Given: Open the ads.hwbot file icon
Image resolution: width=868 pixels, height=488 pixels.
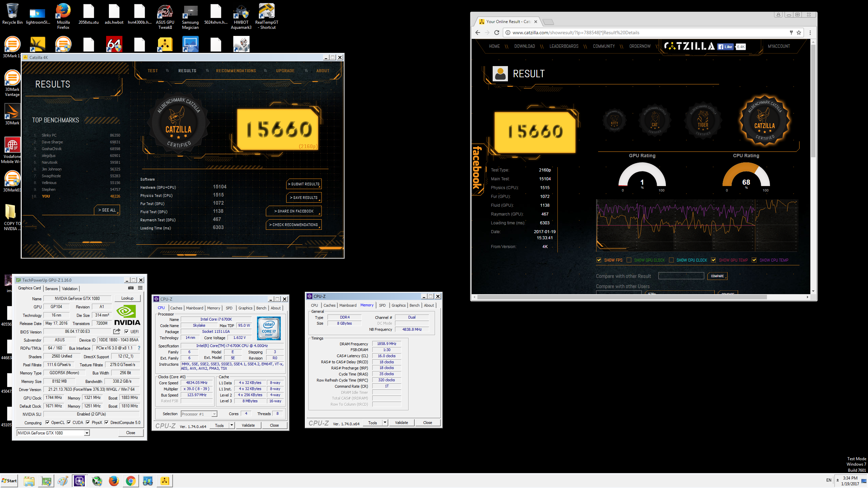Looking at the screenshot, I should coord(114,14).
